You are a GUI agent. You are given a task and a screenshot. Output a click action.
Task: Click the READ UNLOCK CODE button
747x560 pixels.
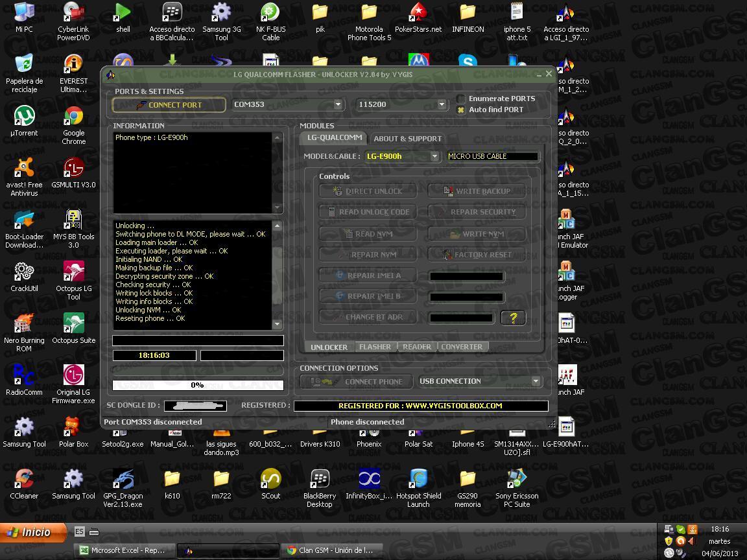click(x=368, y=212)
